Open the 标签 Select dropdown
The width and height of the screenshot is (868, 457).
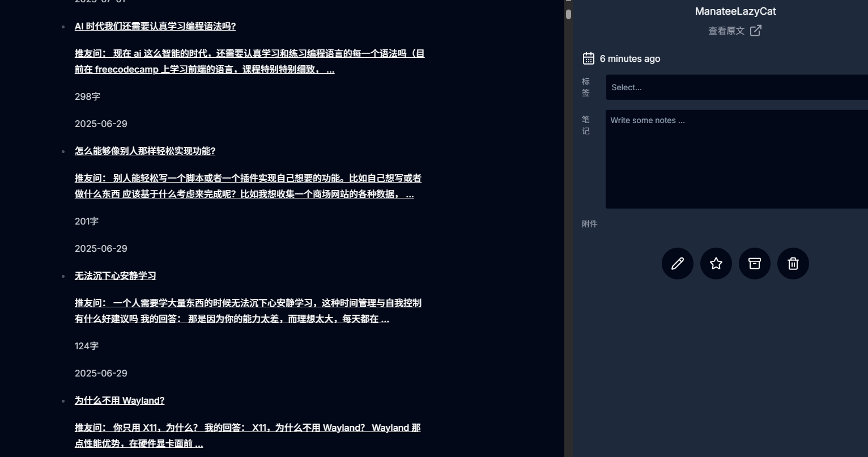click(737, 87)
